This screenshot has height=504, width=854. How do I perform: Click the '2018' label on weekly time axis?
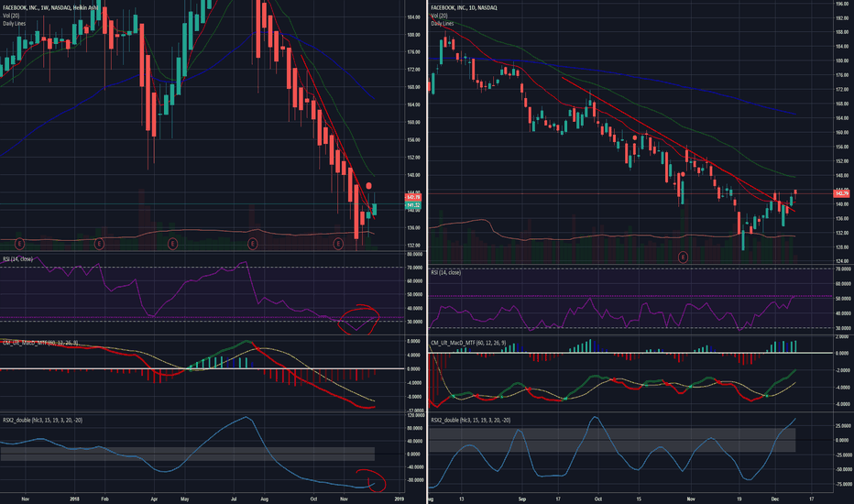[75, 499]
